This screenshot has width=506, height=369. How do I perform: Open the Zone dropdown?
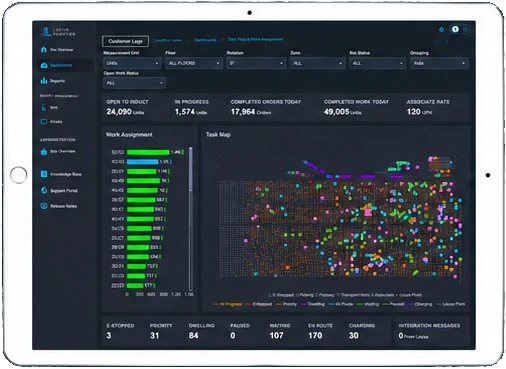pos(317,63)
